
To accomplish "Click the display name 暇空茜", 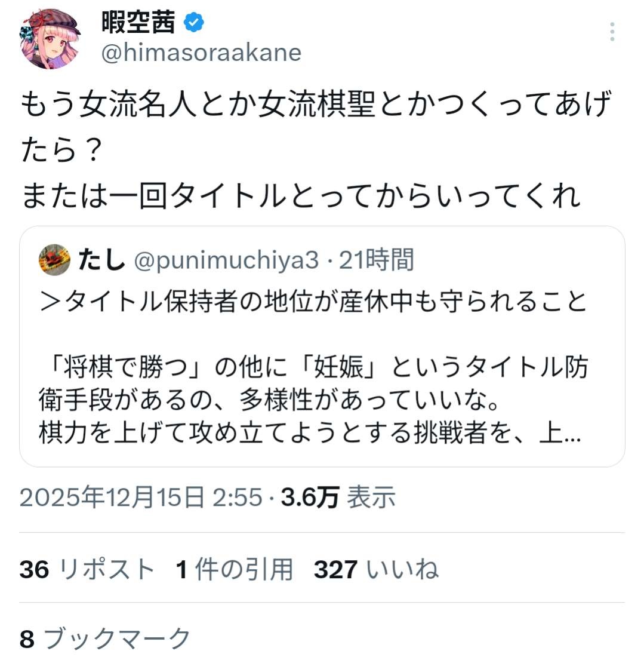I will click(140, 23).
